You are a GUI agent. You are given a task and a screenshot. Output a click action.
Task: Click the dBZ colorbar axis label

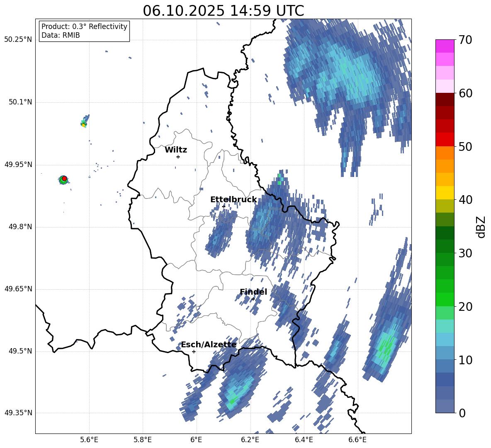point(481,227)
